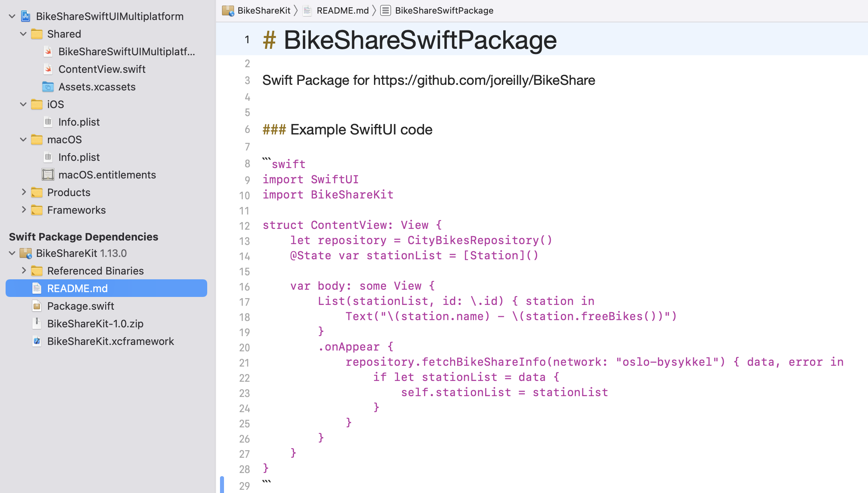Image resolution: width=868 pixels, height=493 pixels.
Task: Click the Swift file icon for BikeShareSwiftUIMultiplatf...
Action: [x=48, y=52]
